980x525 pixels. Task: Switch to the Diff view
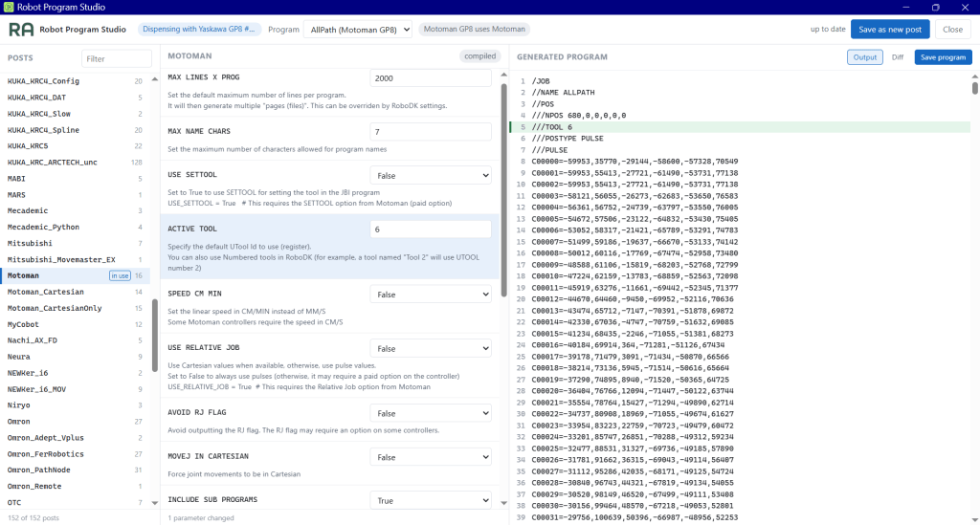(x=898, y=56)
